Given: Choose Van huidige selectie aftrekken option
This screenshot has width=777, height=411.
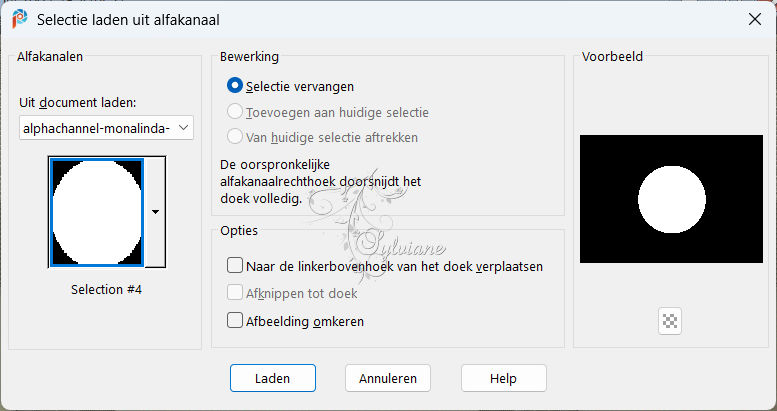Looking at the screenshot, I should point(234,136).
